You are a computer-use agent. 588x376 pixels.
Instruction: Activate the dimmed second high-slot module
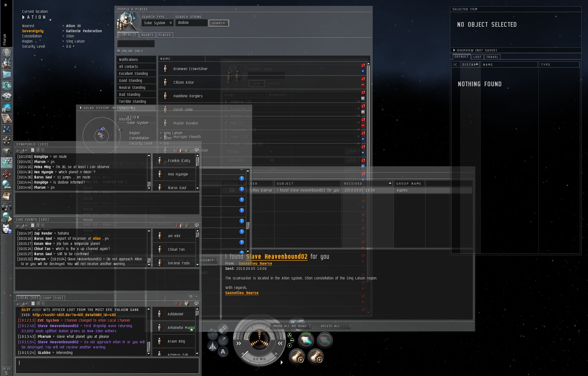point(325,340)
